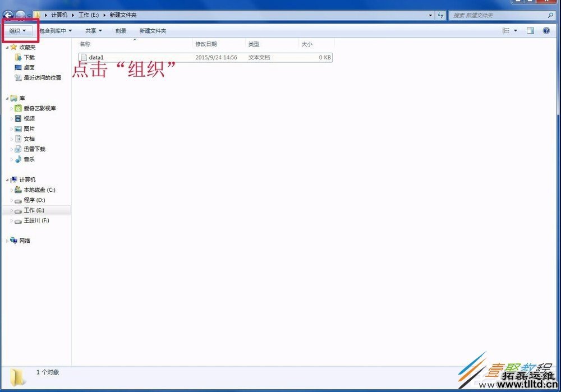The image size is (561, 392).
Task: Open the 爱奇艺影视库 library icon
Action: tap(18, 108)
